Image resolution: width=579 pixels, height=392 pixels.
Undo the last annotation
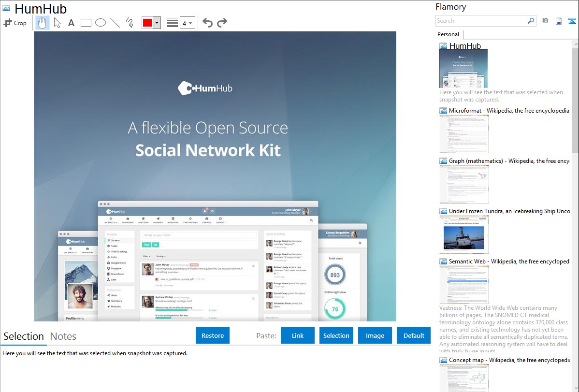point(207,23)
